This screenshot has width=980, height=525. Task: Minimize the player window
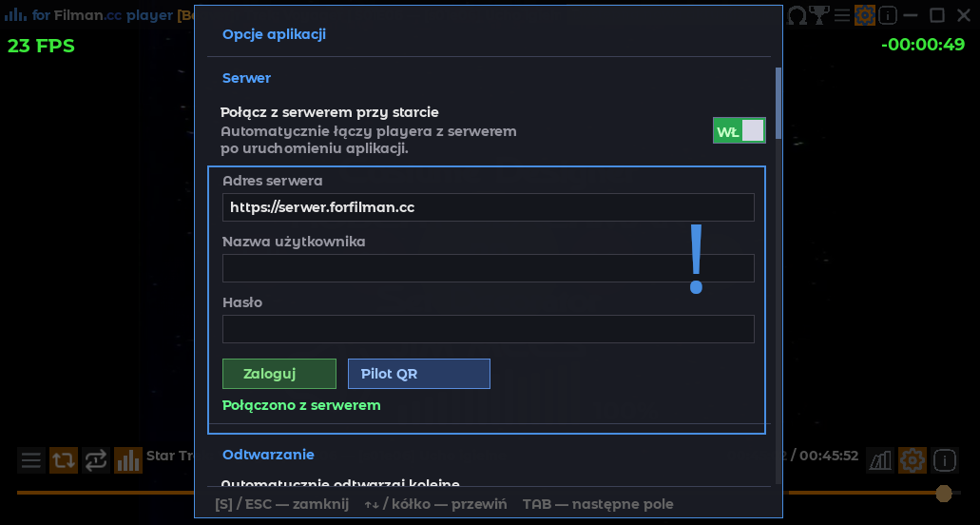pyautogui.click(x=911, y=15)
